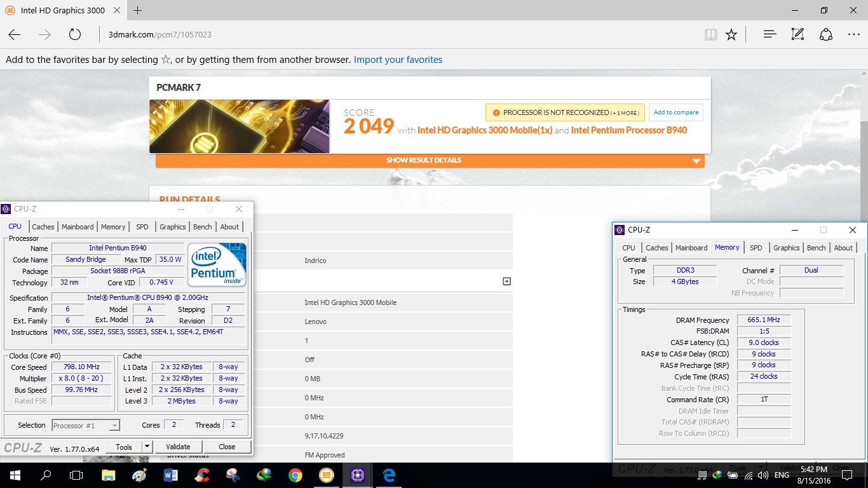Open the Mainboard tab in left CPU-Z
868x488 pixels.
[78, 227]
